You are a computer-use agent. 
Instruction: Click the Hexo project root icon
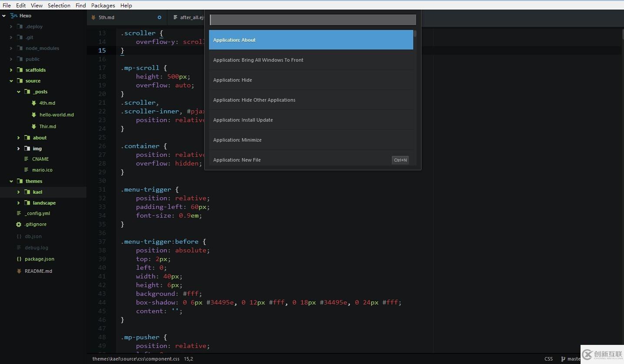coord(13,16)
